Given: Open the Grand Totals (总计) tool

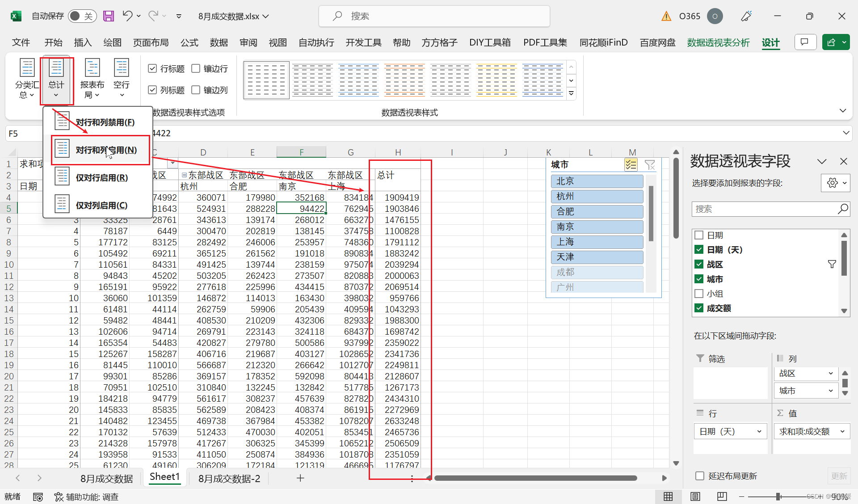Looking at the screenshot, I should coord(56,79).
